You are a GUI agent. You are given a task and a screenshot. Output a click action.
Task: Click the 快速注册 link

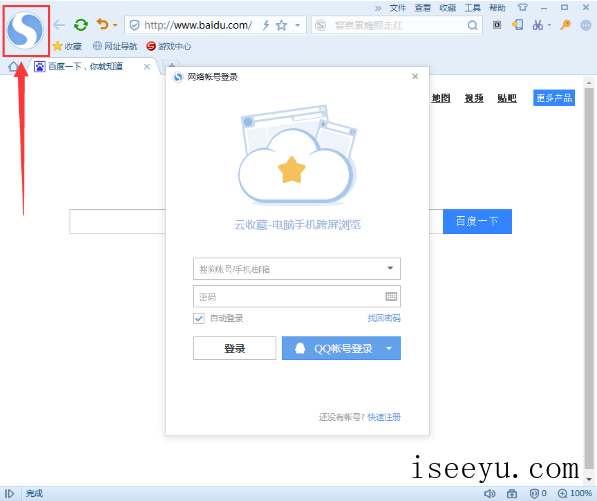(x=384, y=417)
